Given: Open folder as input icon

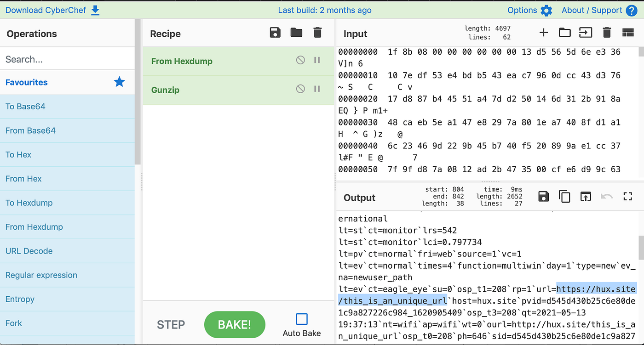Looking at the screenshot, I should click(x=565, y=32).
